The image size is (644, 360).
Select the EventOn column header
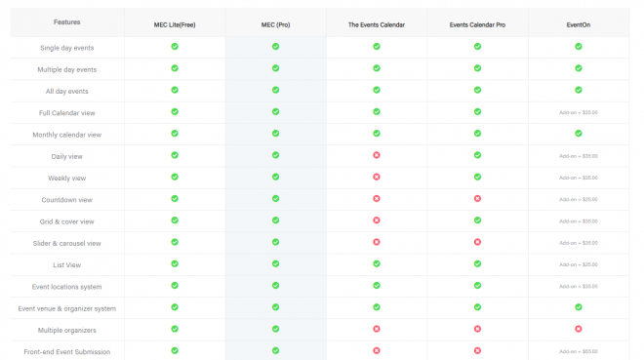coord(579,25)
